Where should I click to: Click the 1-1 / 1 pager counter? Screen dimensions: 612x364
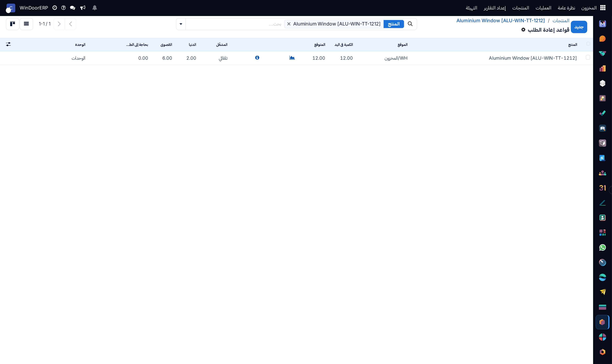45,24
